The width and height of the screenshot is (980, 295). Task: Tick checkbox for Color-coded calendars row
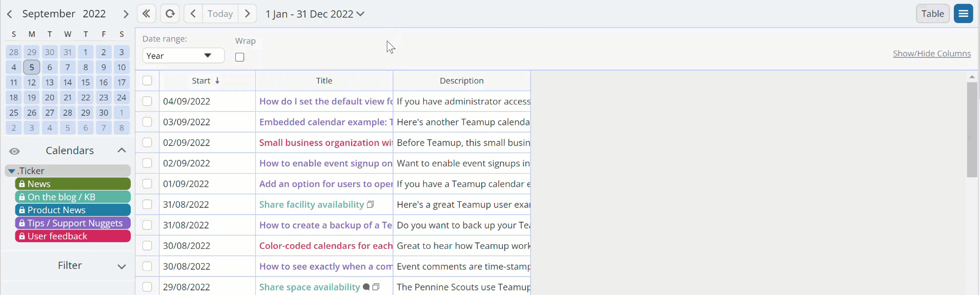(147, 245)
